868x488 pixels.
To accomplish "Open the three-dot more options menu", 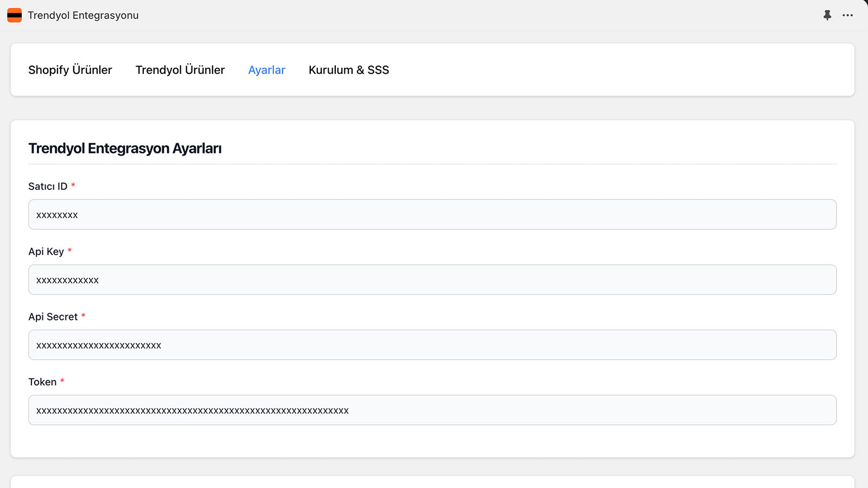I will tap(848, 15).
